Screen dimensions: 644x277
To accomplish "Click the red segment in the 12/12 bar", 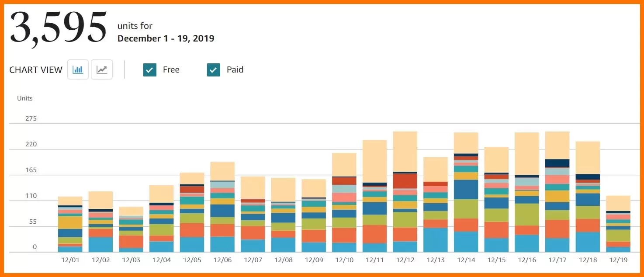I will [x=405, y=181].
